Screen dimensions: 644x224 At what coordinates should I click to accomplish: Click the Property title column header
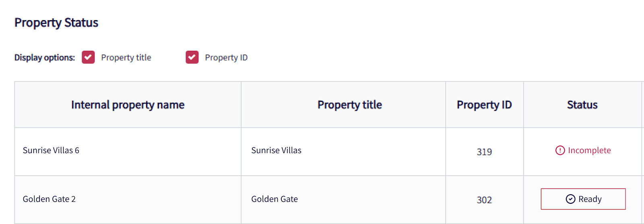pyautogui.click(x=349, y=105)
